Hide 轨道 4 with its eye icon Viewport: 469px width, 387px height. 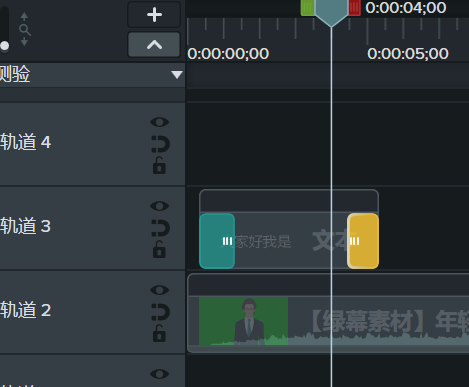point(160,122)
